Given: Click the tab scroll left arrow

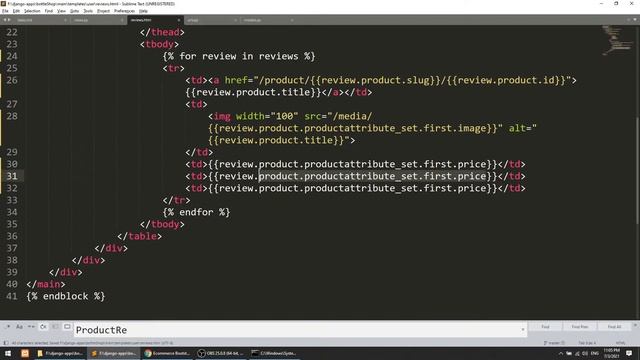Looking at the screenshot, I should tap(5, 20).
